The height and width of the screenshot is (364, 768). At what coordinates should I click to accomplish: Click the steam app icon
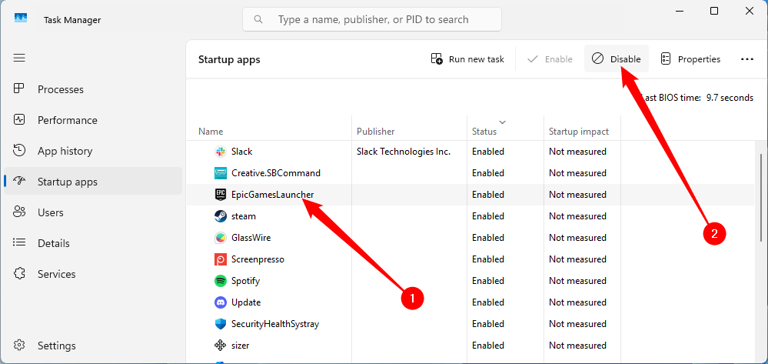[220, 216]
